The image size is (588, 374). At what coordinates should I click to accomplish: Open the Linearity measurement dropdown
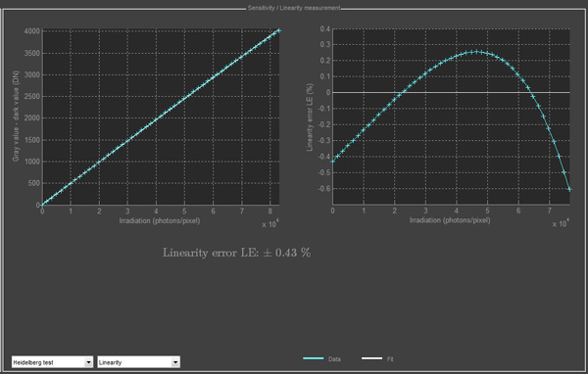tap(139, 362)
